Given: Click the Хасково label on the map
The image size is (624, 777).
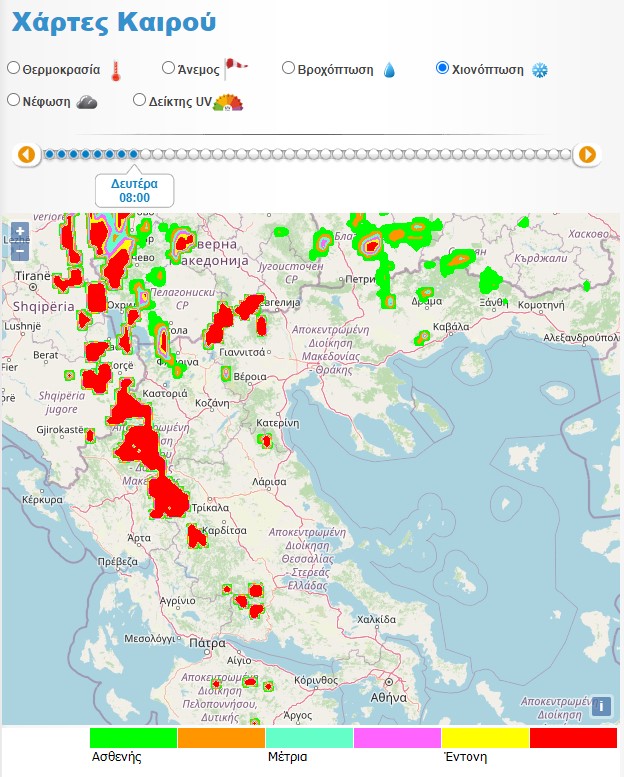Looking at the screenshot, I should coord(588,234).
